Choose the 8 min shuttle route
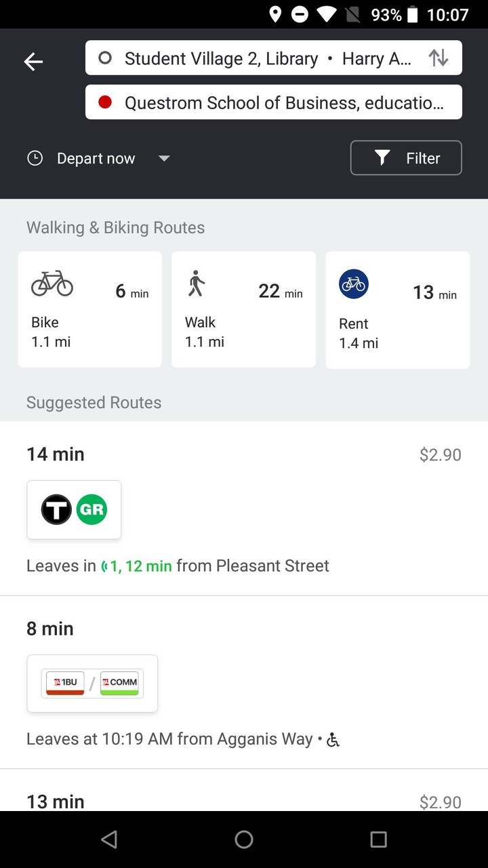Image resolution: width=488 pixels, height=868 pixels. click(x=244, y=682)
